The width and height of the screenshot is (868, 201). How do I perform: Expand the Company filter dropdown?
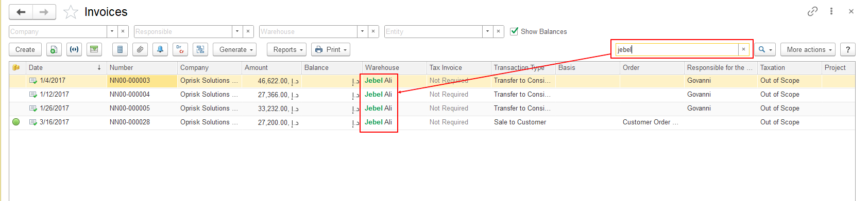112,31
